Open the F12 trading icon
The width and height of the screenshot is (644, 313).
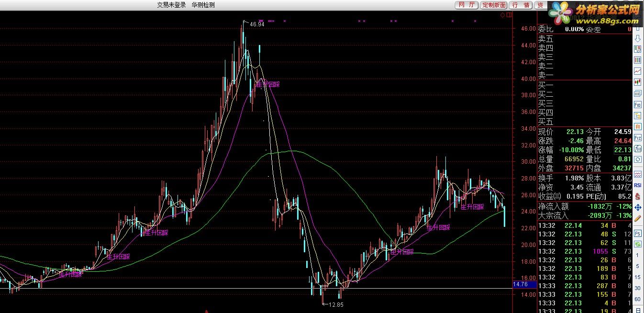(638, 137)
